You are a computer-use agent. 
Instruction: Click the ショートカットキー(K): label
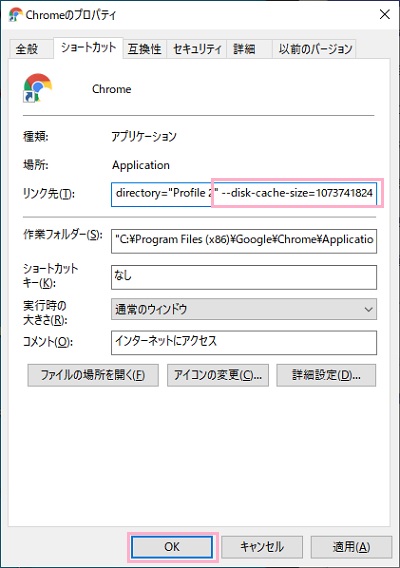click(x=50, y=276)
